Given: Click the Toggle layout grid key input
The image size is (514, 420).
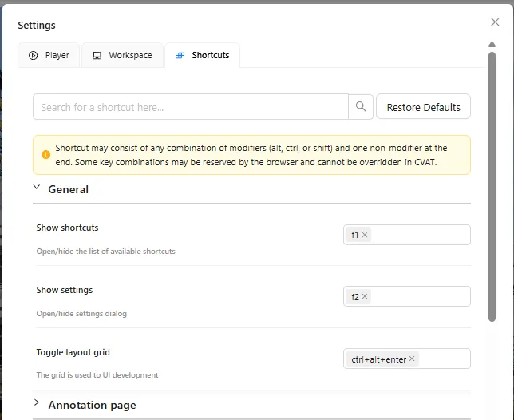Looking at the screenshot, I should coord(407,359).
